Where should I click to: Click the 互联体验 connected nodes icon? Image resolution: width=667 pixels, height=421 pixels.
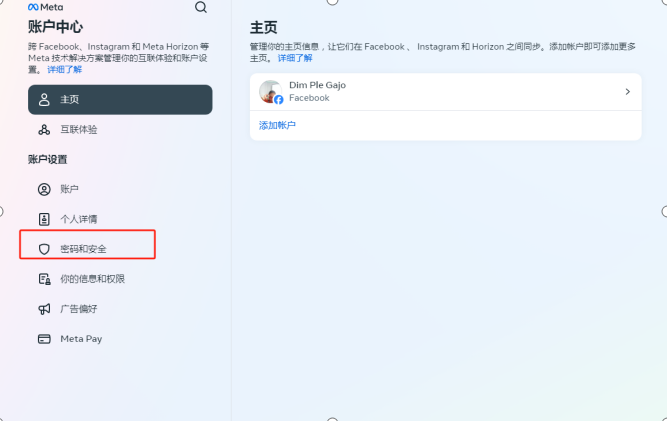tap(44, 130)
